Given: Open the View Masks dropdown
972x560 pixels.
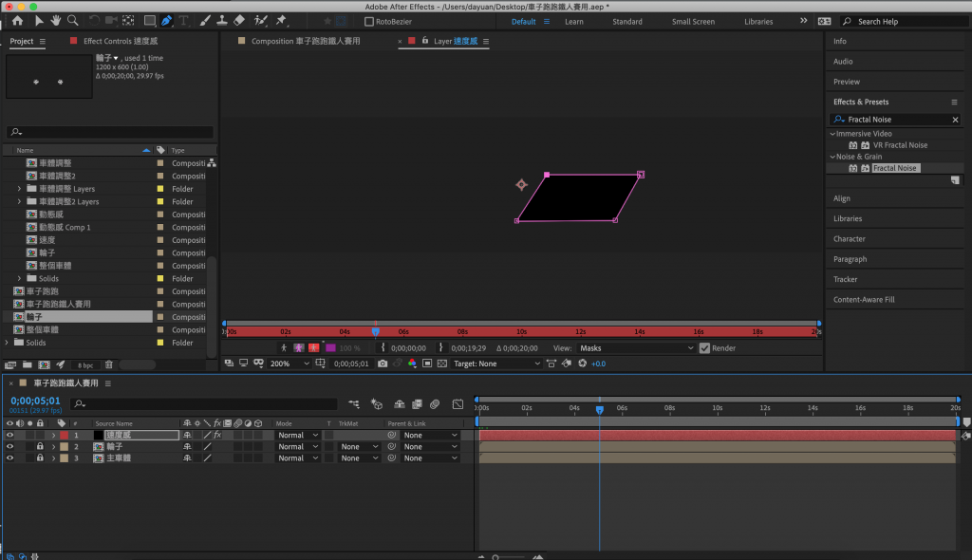Looking at the screenshot, I should click(x=636, y=348).
